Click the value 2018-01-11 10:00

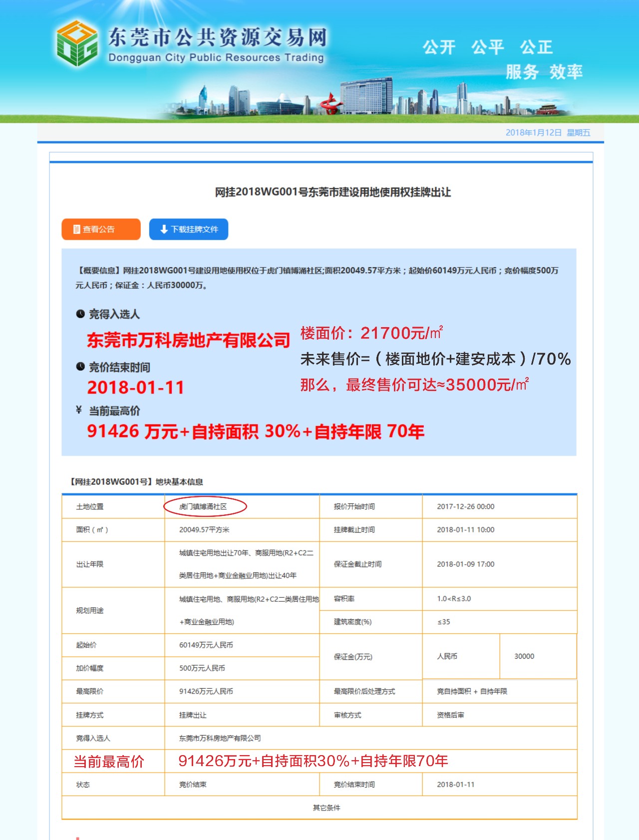pyautogui.click(x=465, y=530)
